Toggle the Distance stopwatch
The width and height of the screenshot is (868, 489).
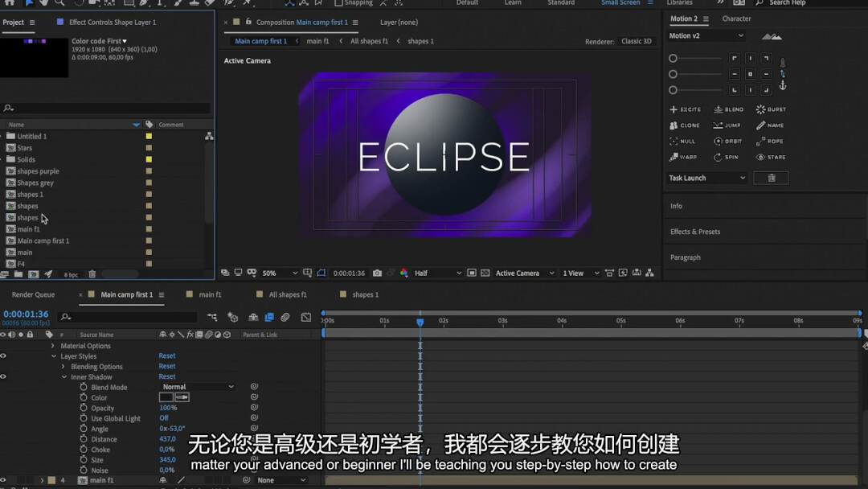coord(84,438)
